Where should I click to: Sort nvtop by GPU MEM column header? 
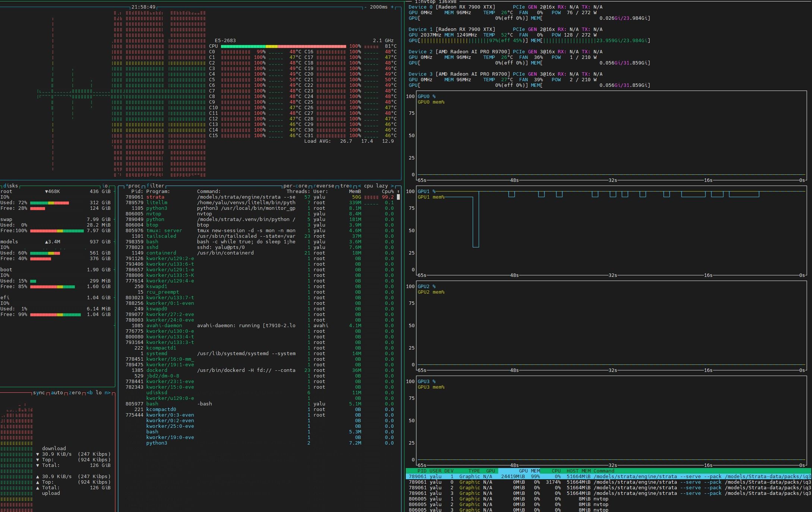[x=529, y=471]
